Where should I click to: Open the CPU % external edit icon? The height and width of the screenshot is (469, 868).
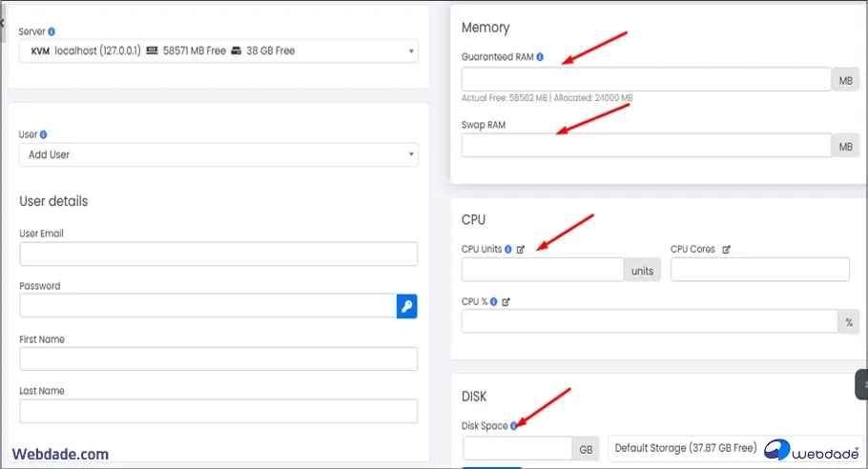pos(506,301)
